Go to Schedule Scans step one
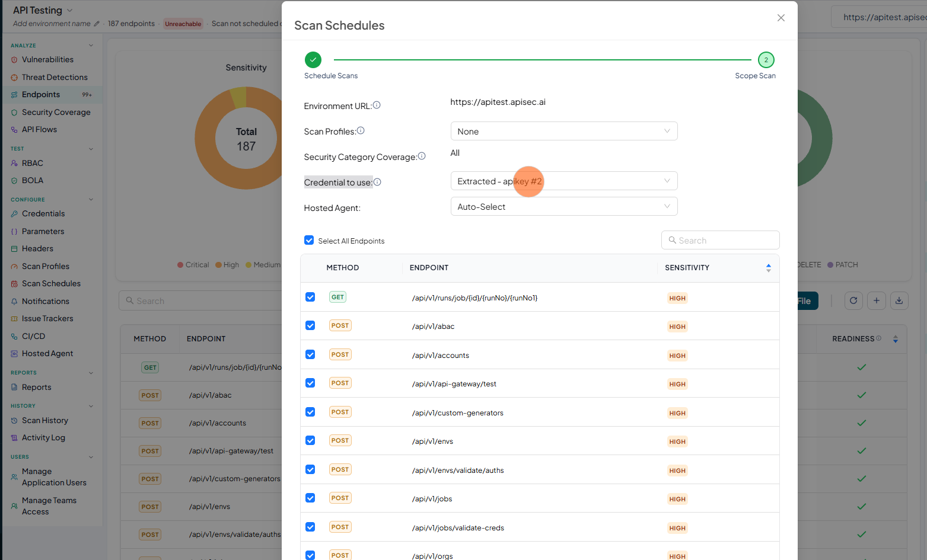The image size is (927, 560). (x=313, y=60)
